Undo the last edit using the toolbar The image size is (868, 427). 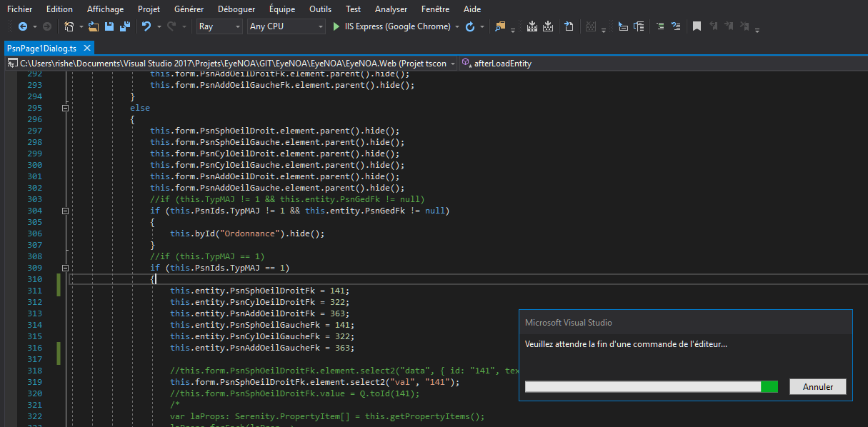point(147,26)
